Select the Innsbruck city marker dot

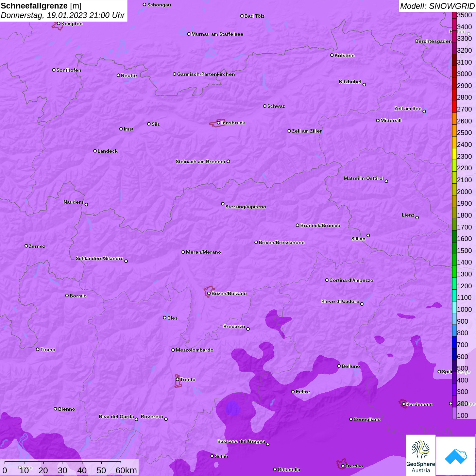pyautogui.click(x=218, y=123)
